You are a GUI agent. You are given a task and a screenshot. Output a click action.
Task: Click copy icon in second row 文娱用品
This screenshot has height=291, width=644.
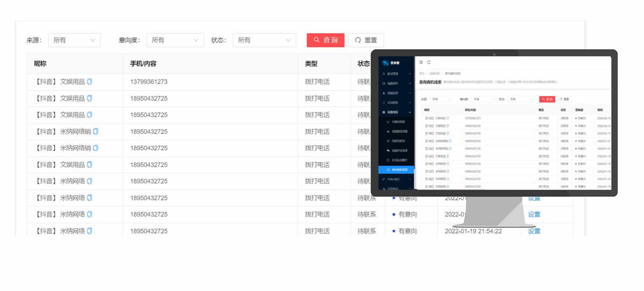(90, 99)
